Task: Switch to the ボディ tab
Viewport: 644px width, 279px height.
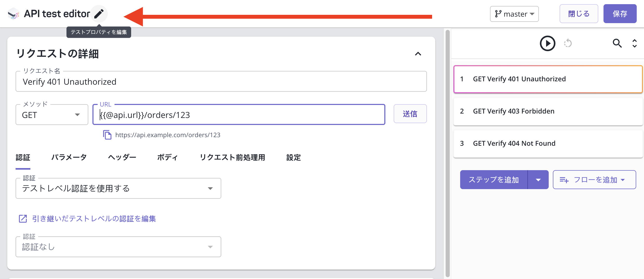Action: 167,157
